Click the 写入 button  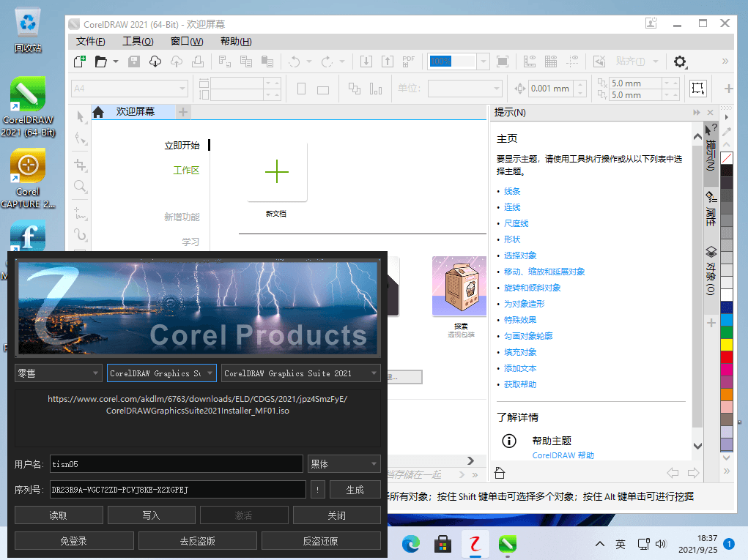point(151,515)
